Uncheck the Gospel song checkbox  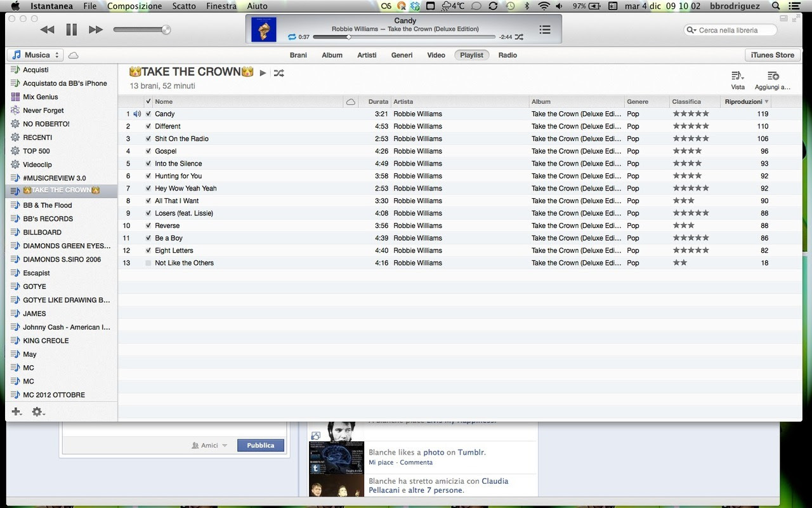click(148, 151)
